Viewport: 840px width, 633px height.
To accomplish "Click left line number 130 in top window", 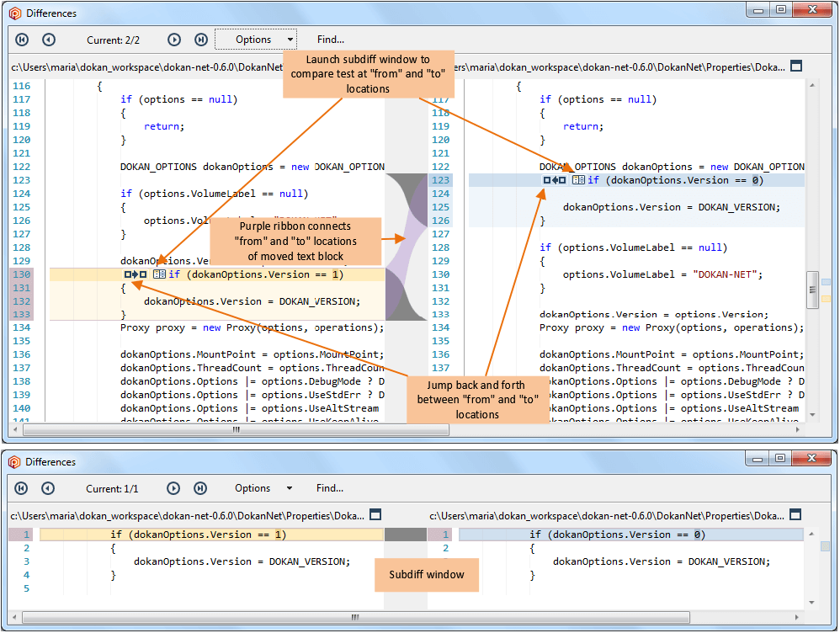I will (21, 274).
